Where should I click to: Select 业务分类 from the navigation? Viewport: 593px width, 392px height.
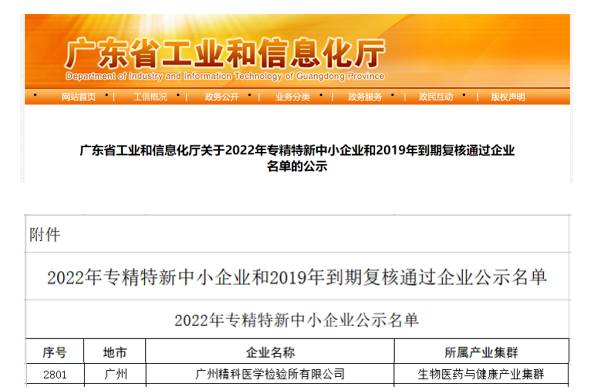(293, 97)
